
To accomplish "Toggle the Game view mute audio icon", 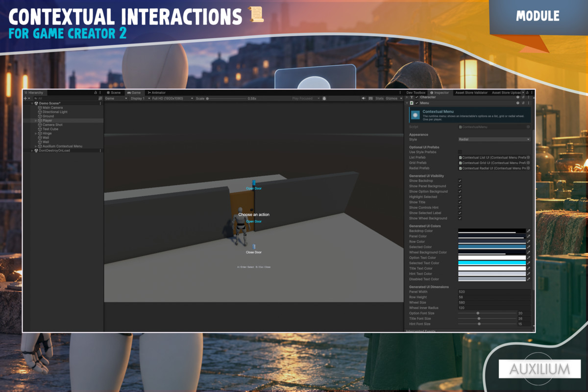I will click(x=364, y=98).
